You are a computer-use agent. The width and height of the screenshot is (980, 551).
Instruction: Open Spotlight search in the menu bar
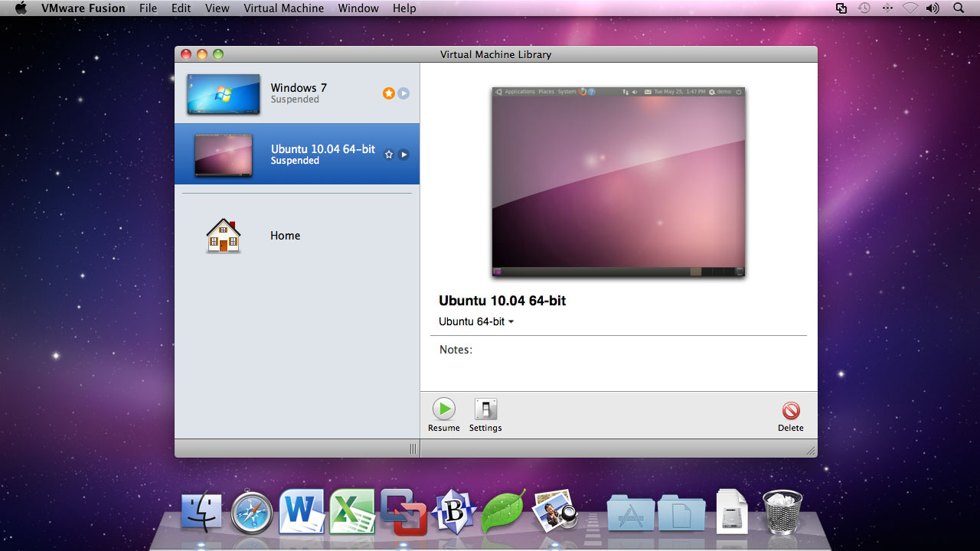(x=959, y=8)
